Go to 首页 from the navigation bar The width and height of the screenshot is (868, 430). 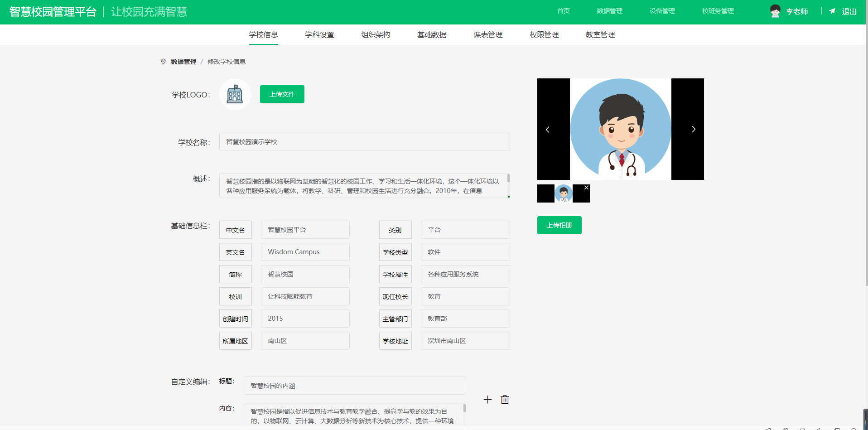pyautogui.click(x=563, y=10)
